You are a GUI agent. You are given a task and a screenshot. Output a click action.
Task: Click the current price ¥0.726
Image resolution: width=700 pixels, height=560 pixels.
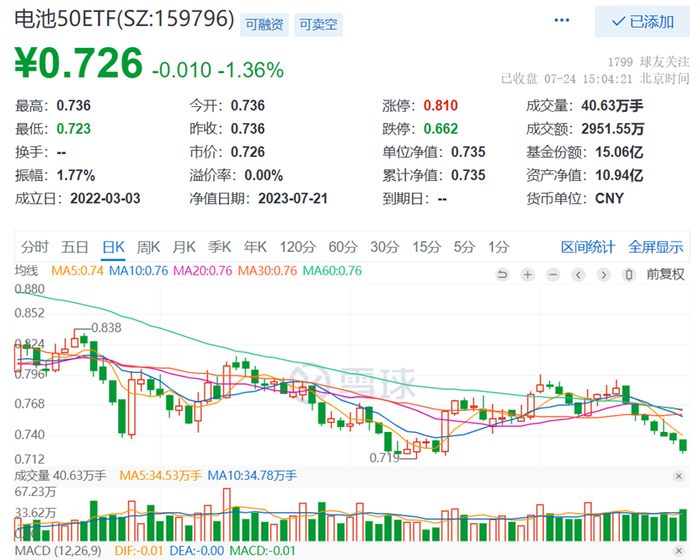(x=79, y=63)
